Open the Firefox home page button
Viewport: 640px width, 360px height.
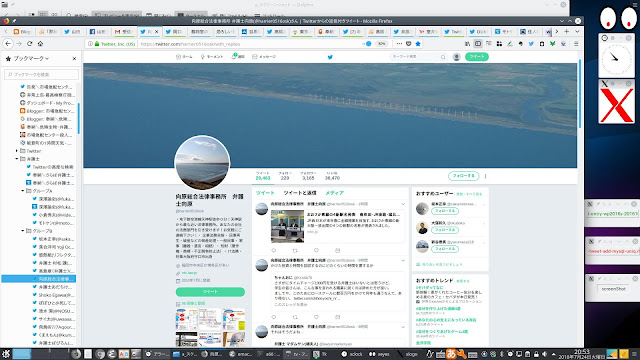point(40,44)
